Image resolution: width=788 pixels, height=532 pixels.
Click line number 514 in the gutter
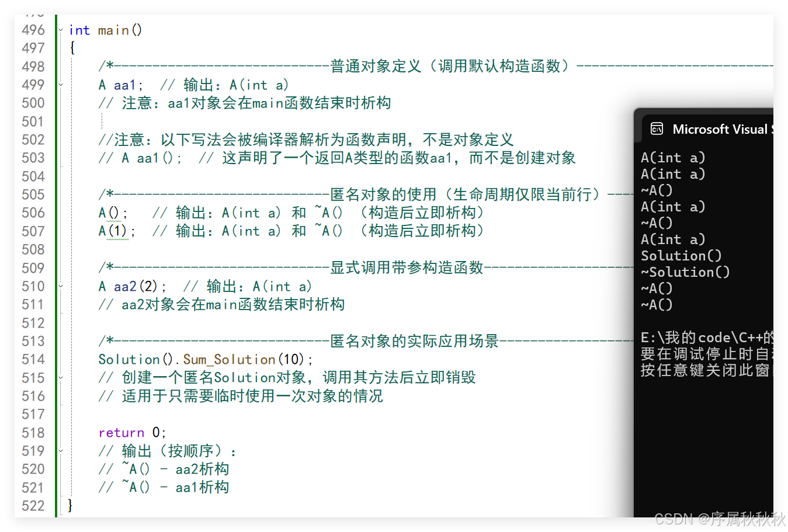[x=33, y=359]
